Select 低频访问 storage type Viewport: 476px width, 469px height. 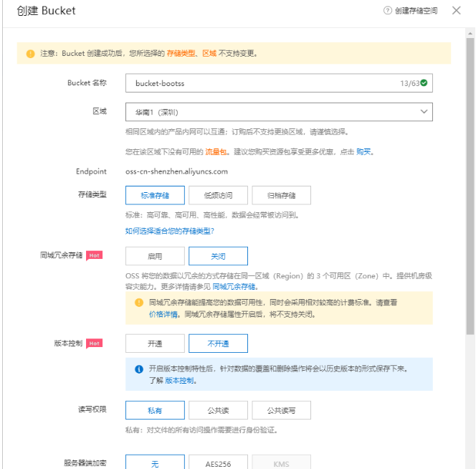coord(218,195)
